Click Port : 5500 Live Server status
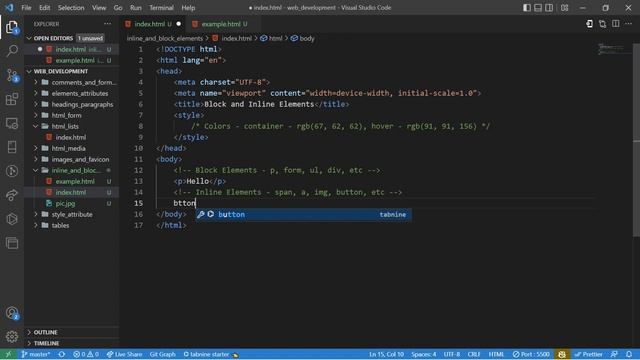The width and height of the screenshot is (640, 360). click(531, 354)
